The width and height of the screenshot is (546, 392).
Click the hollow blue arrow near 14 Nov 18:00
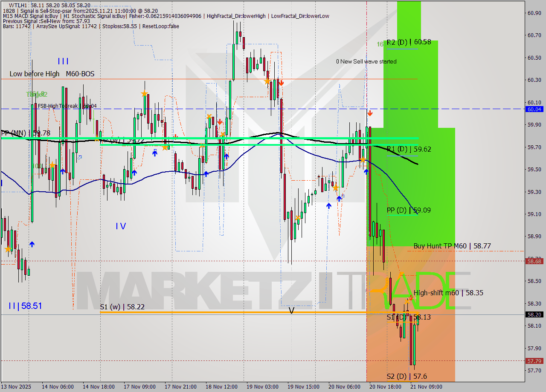click(80, 158)
